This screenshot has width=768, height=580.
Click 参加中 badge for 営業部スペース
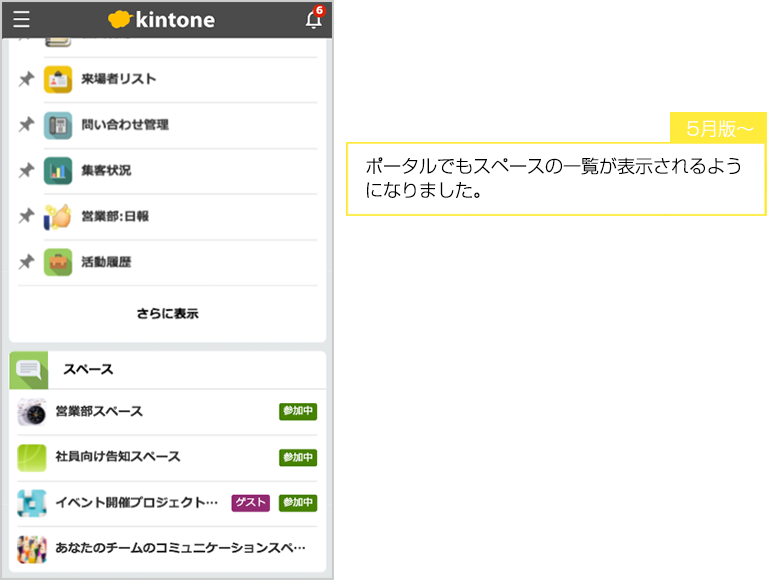point(298,411)
